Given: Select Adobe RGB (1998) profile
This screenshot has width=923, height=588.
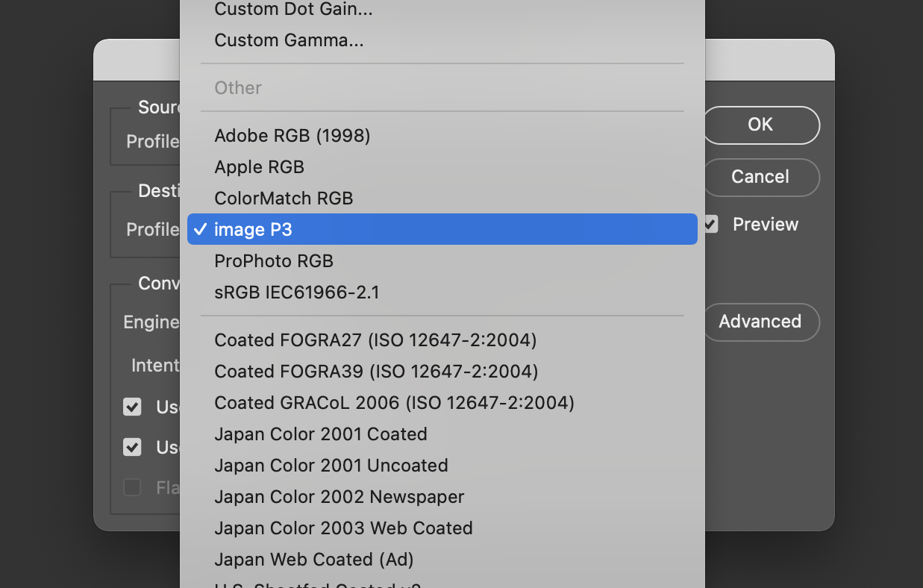Looking at the screenshot, I should (x=292, y=136).
